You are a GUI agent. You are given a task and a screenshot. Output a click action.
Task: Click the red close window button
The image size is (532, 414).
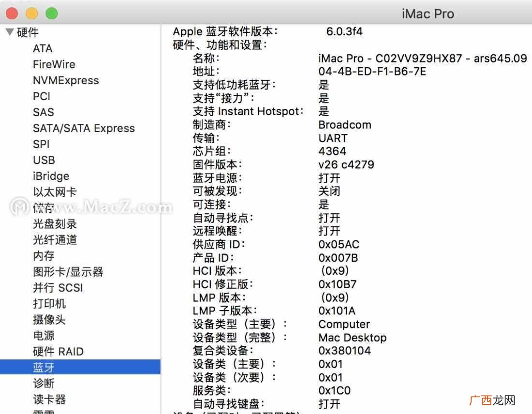[12, 13]
